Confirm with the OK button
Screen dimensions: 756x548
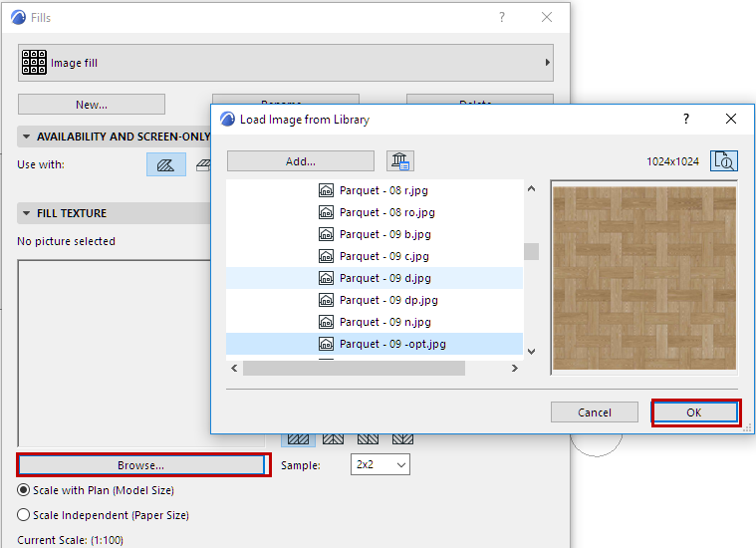694,412
